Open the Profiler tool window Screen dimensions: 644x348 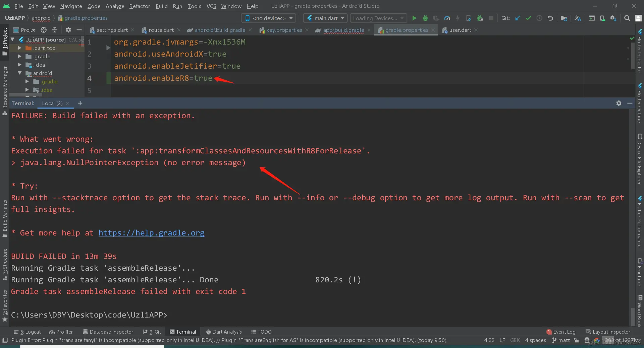61,332
